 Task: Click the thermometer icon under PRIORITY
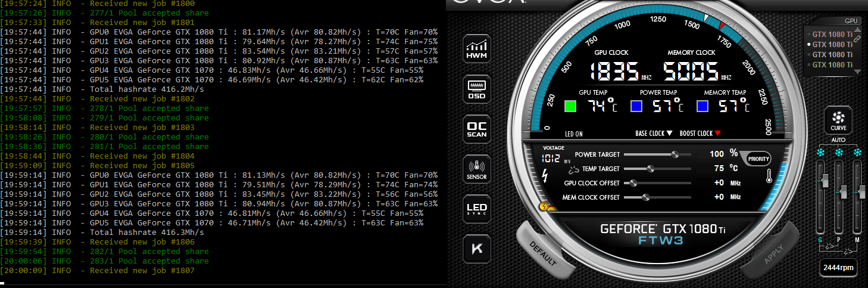pos(770,175)
